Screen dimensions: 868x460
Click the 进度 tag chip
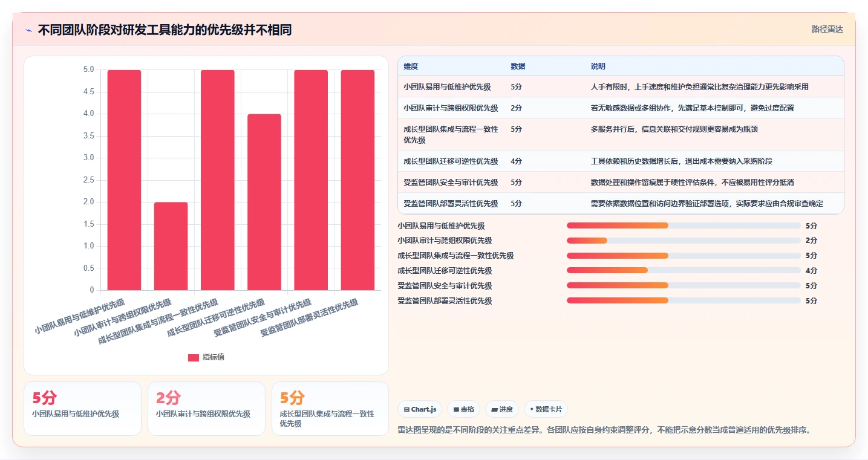502,409
